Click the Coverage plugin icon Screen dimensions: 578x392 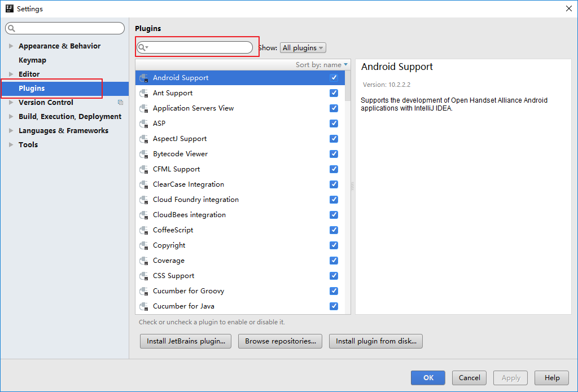(x=144, y=261)
